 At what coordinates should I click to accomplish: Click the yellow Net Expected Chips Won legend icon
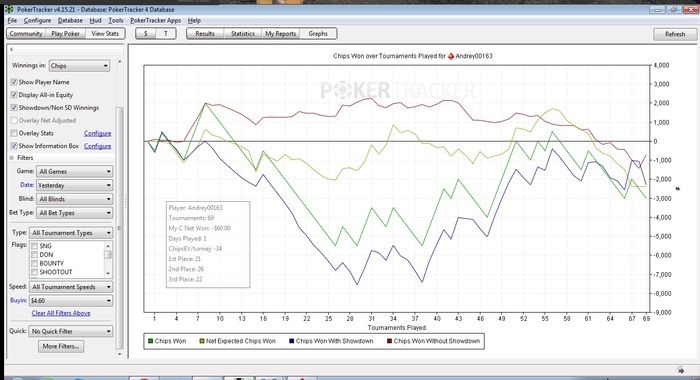click(x=202, y=341)
